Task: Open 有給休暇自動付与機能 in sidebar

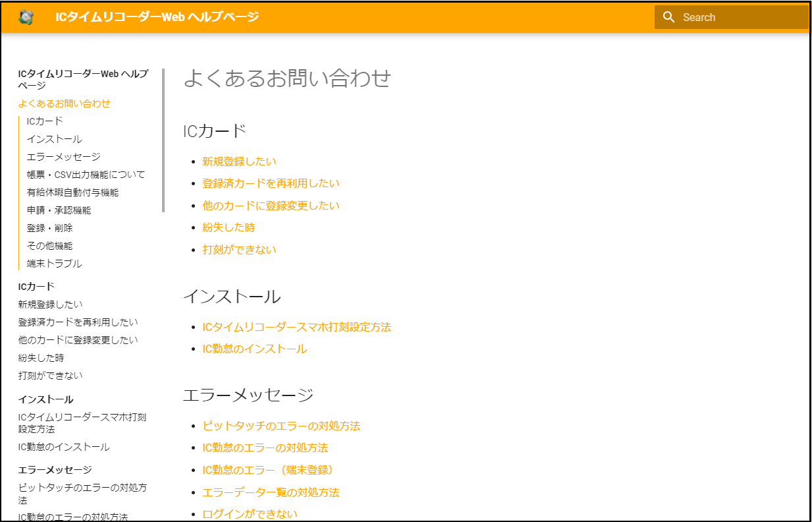Action: coord(73,192)
